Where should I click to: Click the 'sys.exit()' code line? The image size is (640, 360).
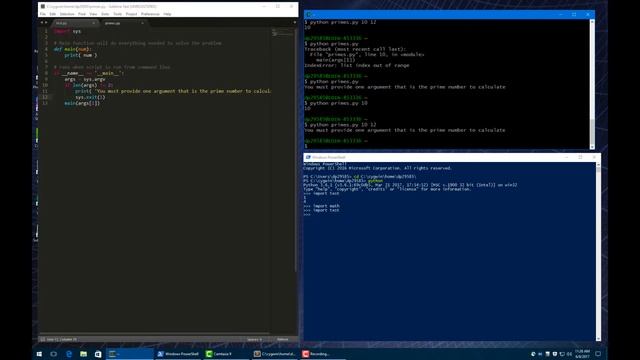(x=90, y=97)
